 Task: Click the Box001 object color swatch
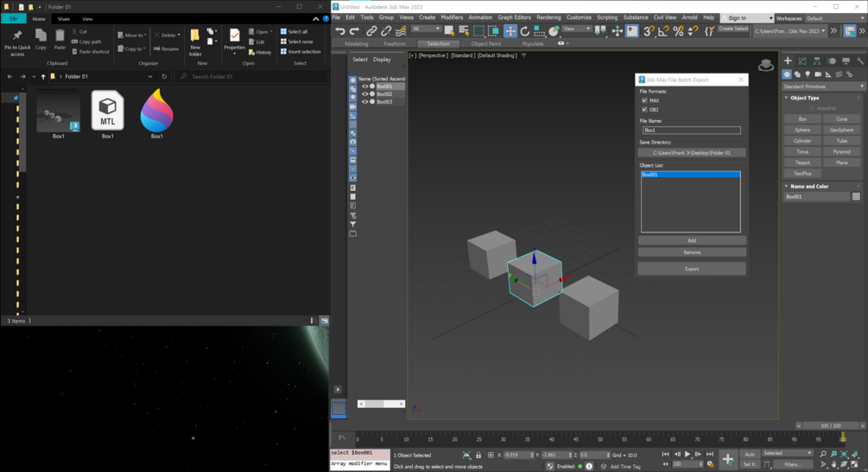coord(856,197)
